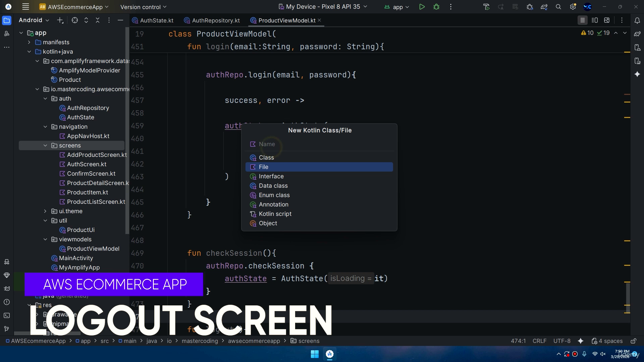This screenshot has width=644, height=362.
Task: Run the app with the green play icon
Action: click(x=422, y=7)
